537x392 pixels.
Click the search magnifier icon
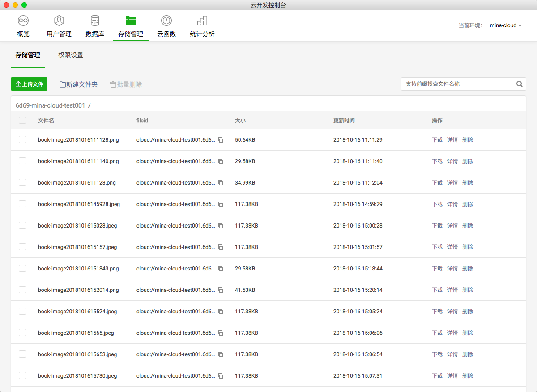(519, 84)
